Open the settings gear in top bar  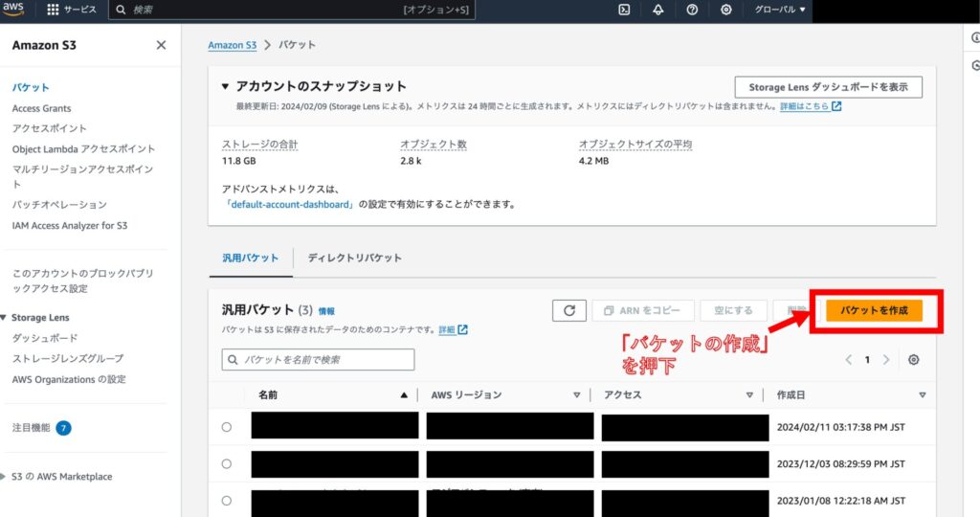(x=725, y=10)
